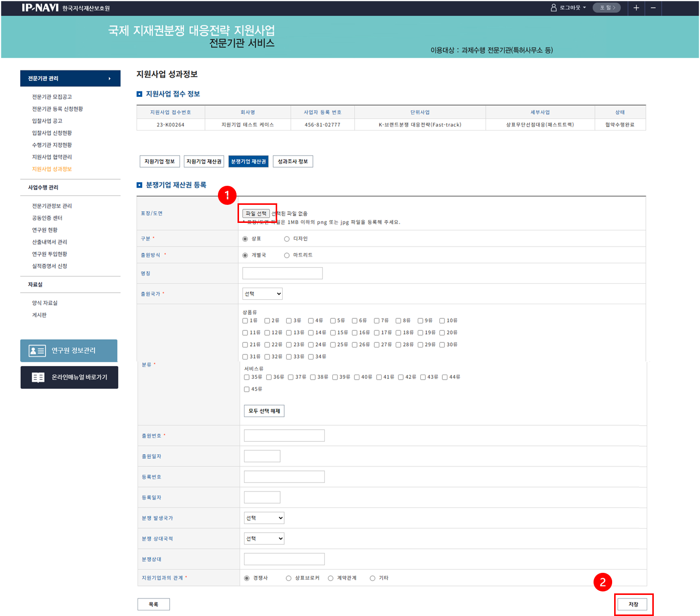The image size is (700, 616).
Task: Click the 출원번호 input field
Action: tap(284, 435)
